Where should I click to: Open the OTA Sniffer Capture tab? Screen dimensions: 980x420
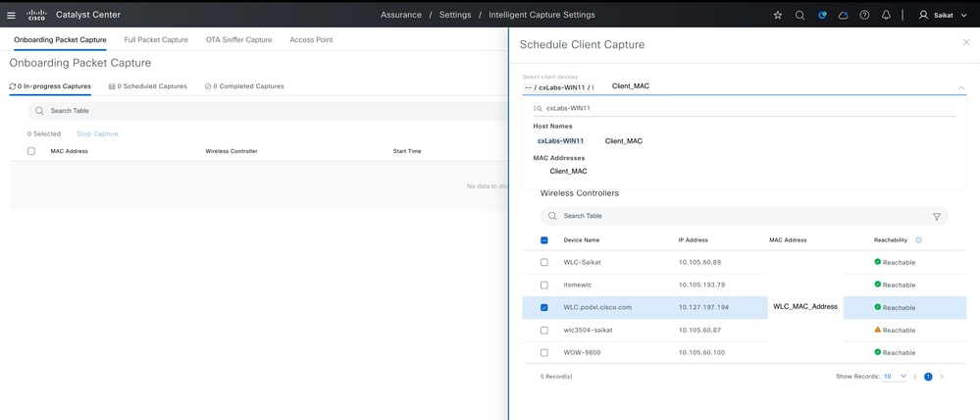(238, 39)
